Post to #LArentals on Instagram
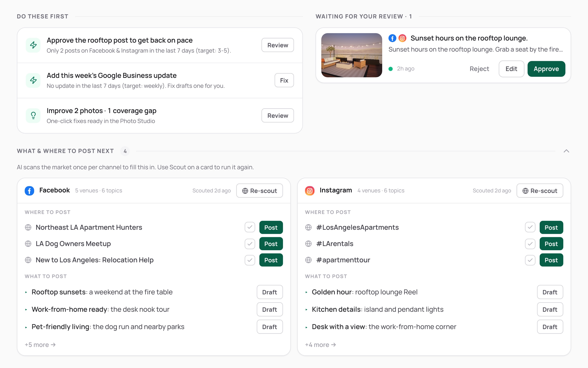 (x=551, y=244)
